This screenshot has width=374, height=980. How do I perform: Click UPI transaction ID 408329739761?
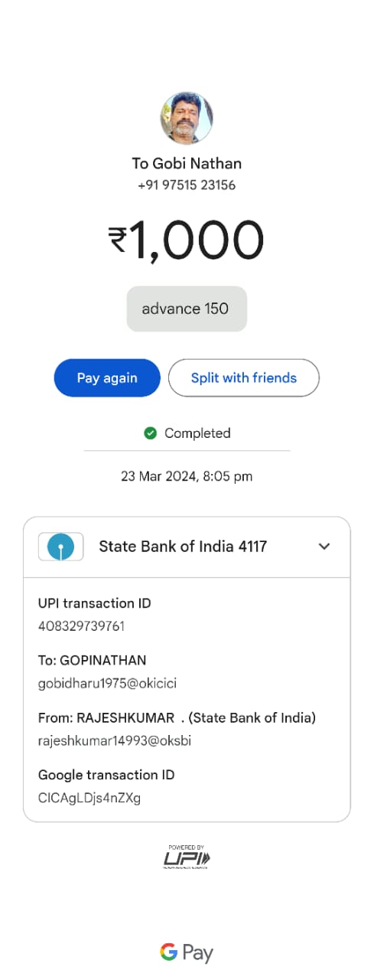(x=81, y=626)
